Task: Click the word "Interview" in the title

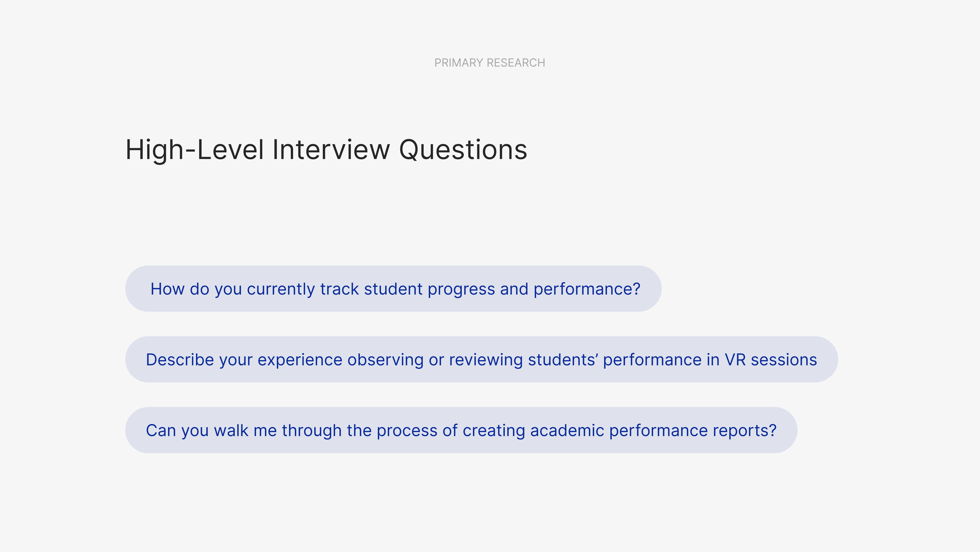Action: coord(331,150)
